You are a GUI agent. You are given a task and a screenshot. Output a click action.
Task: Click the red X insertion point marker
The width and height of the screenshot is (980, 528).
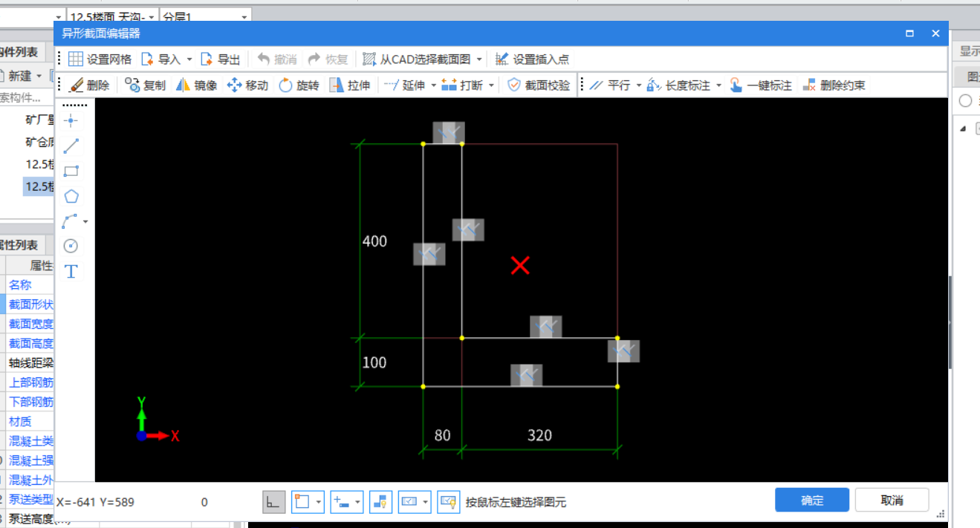(x=520, y=265)
